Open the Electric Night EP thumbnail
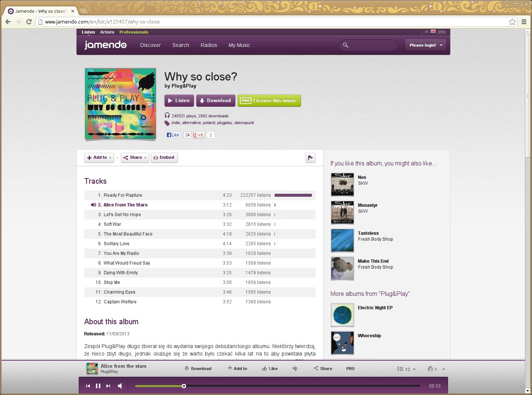532x395 pixels. 342,315
